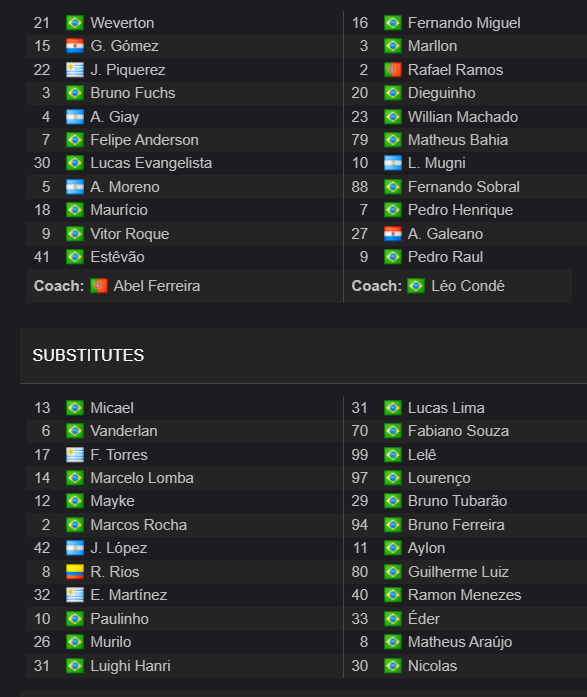Click Portugal flag beside Rafael Ramos
This screenshot has height=697, width=587.
(393, 70)
